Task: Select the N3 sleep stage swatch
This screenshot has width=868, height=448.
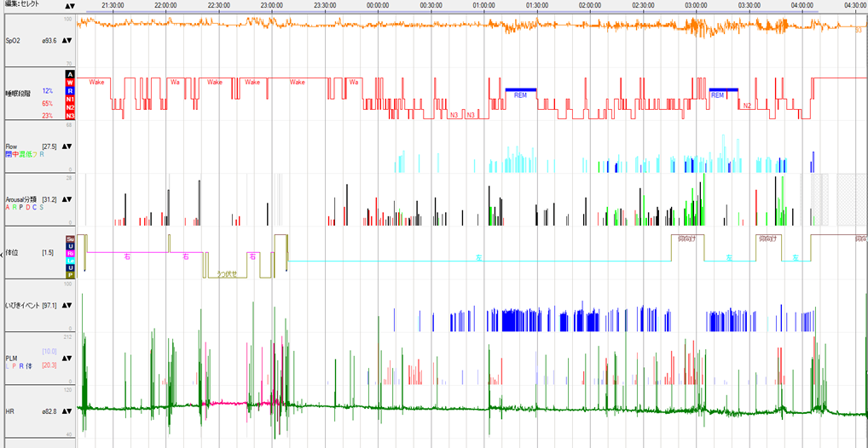Action: point(71,115)
